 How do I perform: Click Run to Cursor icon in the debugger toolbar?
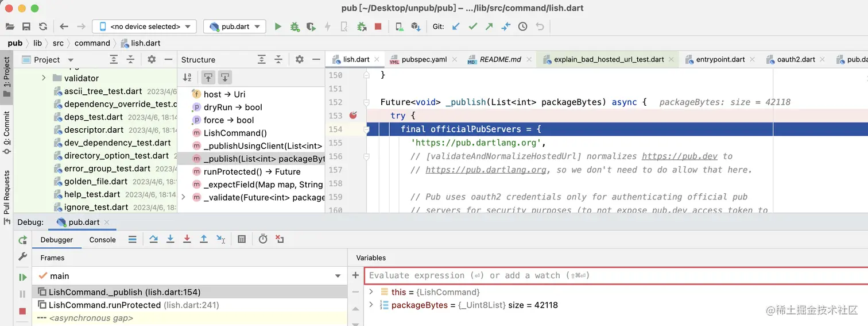[x=220, y=239]
